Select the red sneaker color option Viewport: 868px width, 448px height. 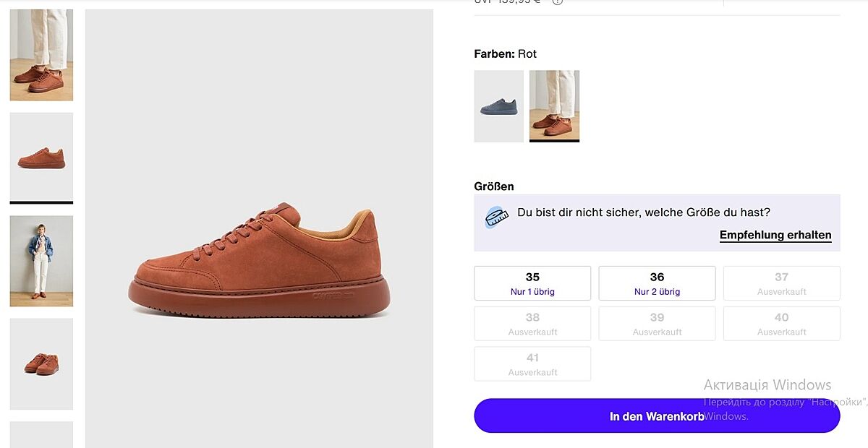pos(554,105)
